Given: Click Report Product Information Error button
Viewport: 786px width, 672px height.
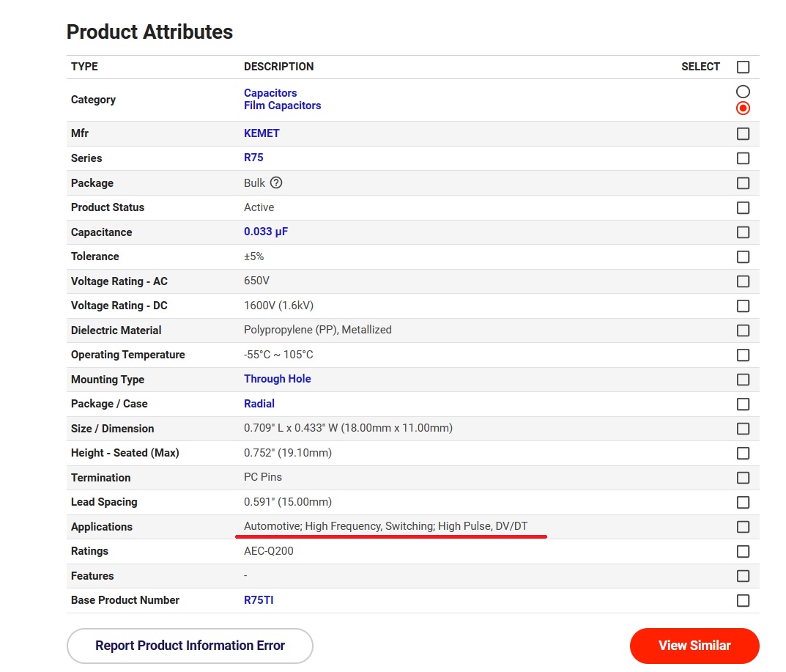Looking at the screenshot, I should click(190, 646).
